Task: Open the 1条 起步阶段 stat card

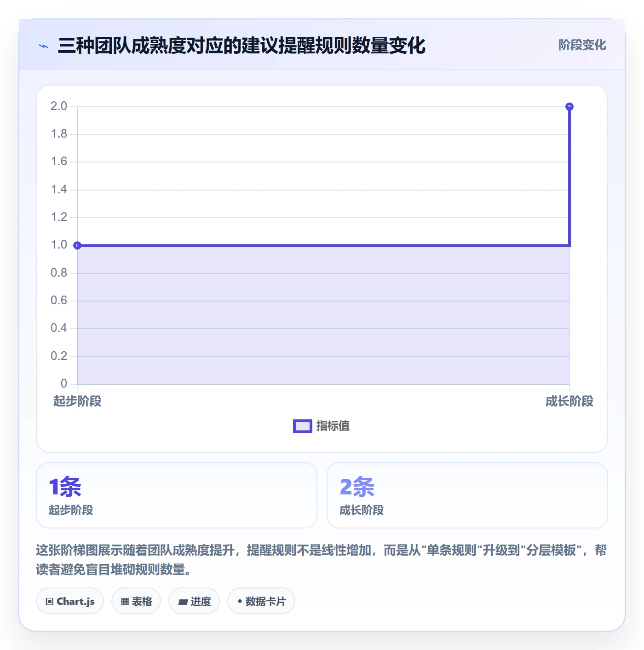Action: coord(177,495)
